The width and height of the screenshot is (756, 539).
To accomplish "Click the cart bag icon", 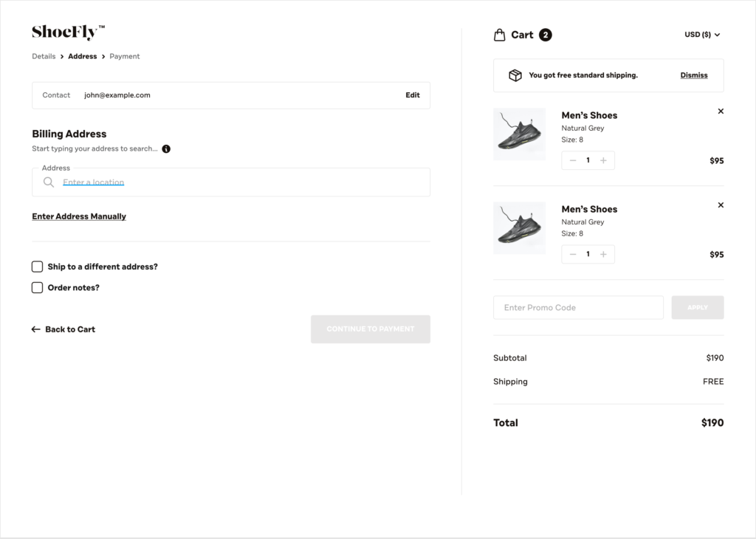I will 500,34.
